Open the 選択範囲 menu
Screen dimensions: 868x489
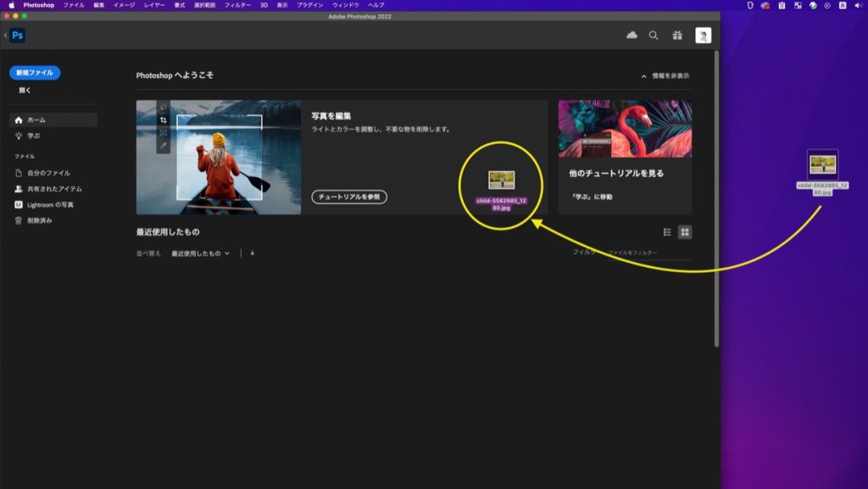pyautogui.click(x=205, y=5)
